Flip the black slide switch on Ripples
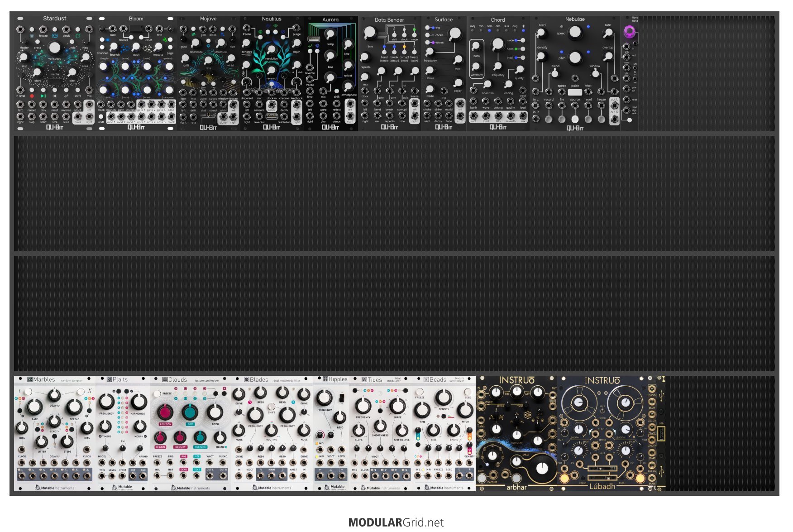793x532 pixels. point(341,398)
